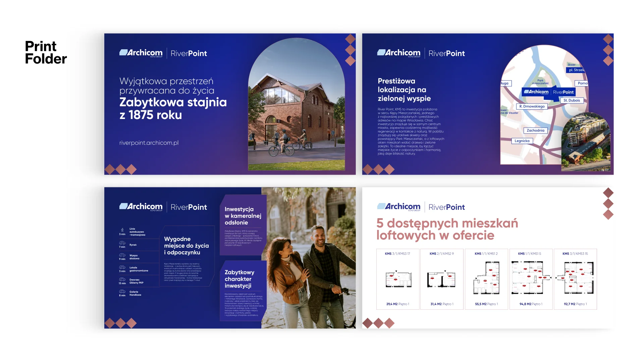The width and height of the screenshot is (644, 362).
Task: Click the heading Prestiżowa lokalizacja na zielonej wyspie
Action: (404, 89)
